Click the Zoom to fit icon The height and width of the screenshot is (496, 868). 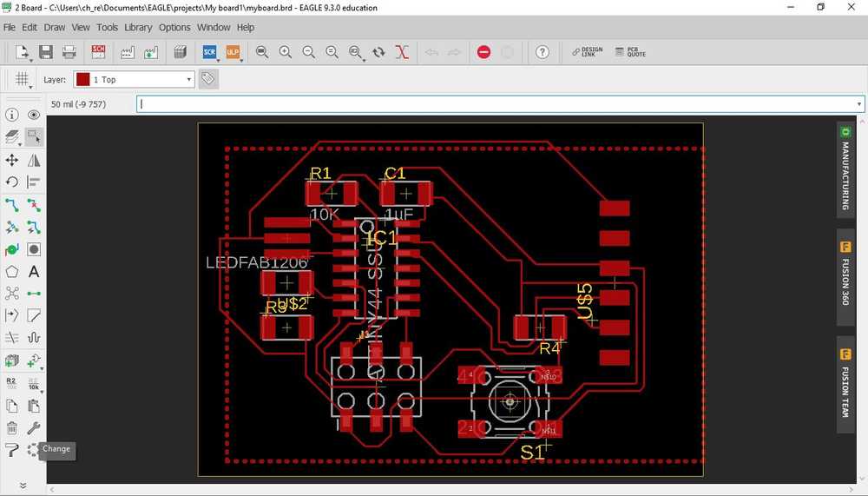pos(262,52)
